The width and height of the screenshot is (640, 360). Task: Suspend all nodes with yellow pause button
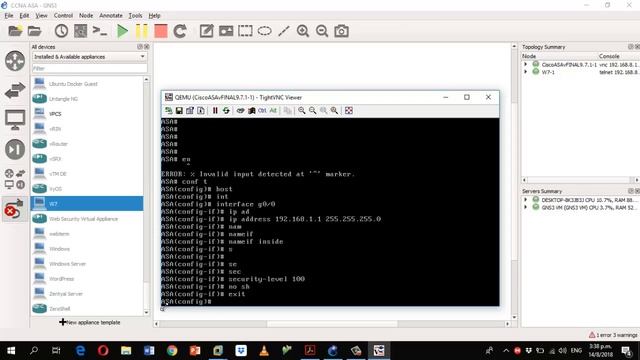pyautogui.click(x=142, y=31)
